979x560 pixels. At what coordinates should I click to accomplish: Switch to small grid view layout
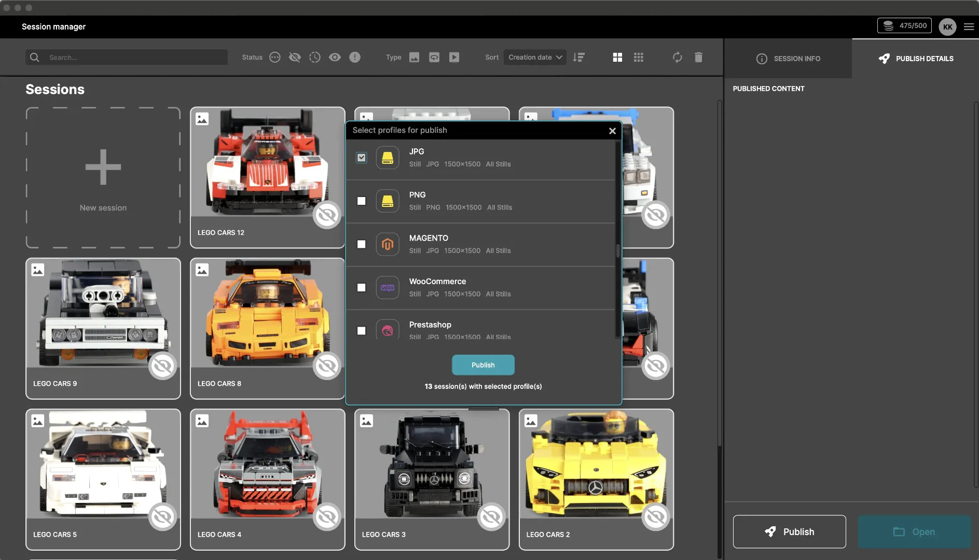pyautogui.click(x=639, y=57)
